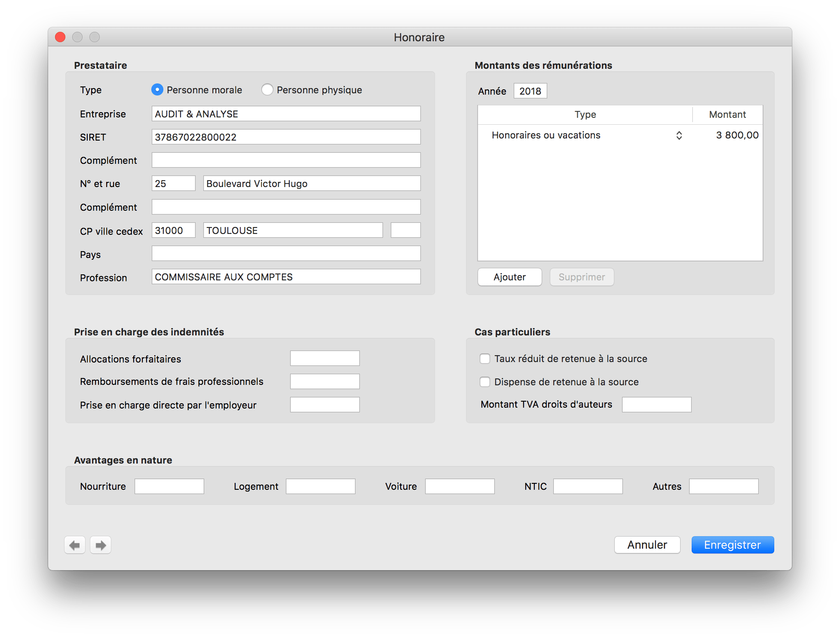
Task: Edit the TOULOUSE city field
Action: coord(293,230)
